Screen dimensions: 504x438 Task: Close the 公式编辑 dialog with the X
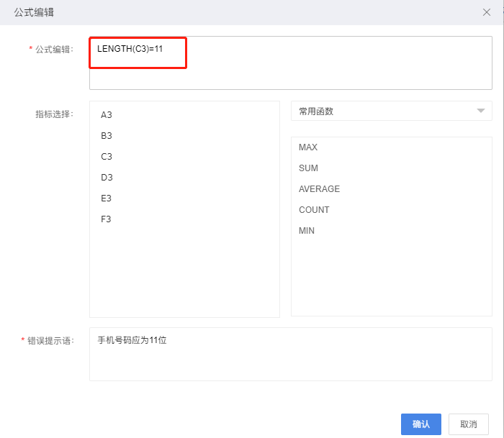pyautogui.click(x=486, y=12)
